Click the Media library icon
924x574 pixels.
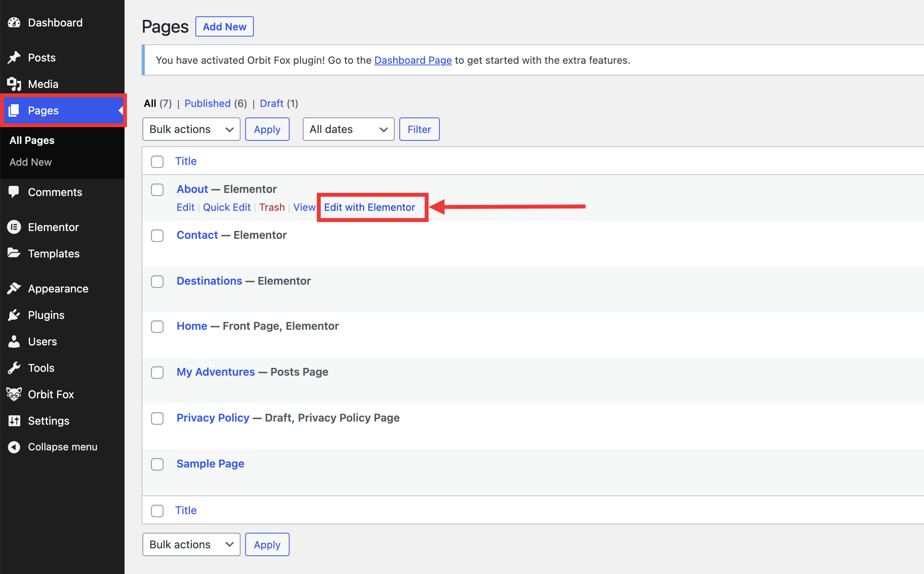click(x=14, y=84)
